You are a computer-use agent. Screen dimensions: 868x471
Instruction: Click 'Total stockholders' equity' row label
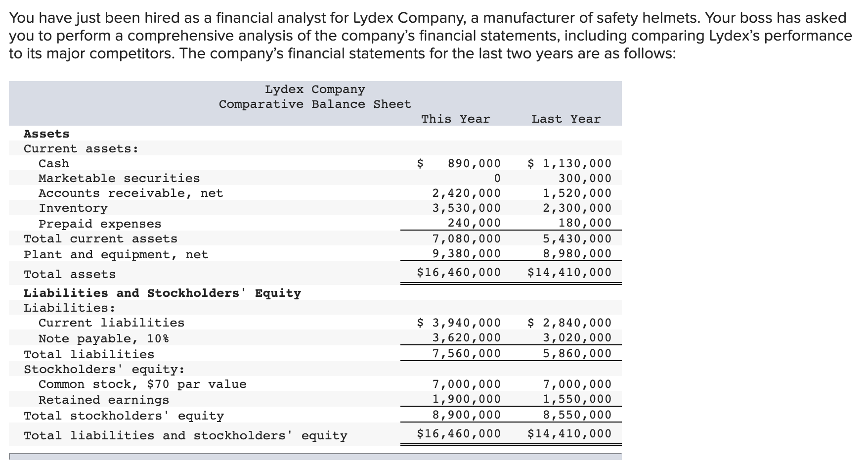[x=124, y=416]
